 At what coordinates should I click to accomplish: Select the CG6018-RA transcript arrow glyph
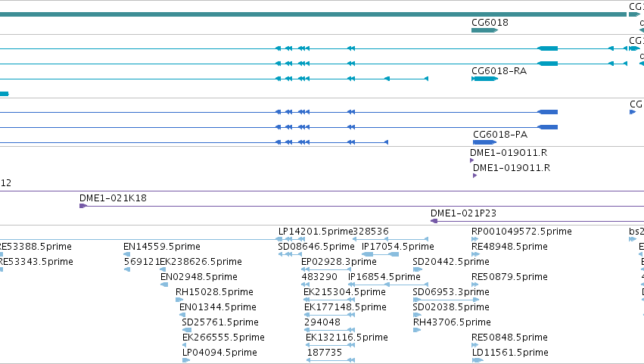coord(484,79)
